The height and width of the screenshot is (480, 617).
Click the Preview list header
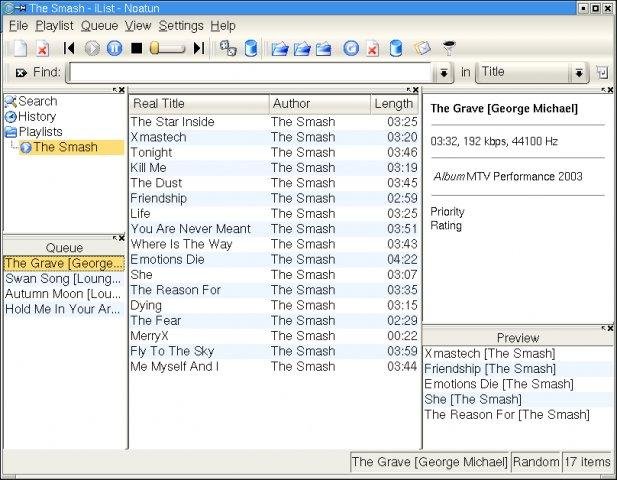pyautogui.click(x=518, y=338)
